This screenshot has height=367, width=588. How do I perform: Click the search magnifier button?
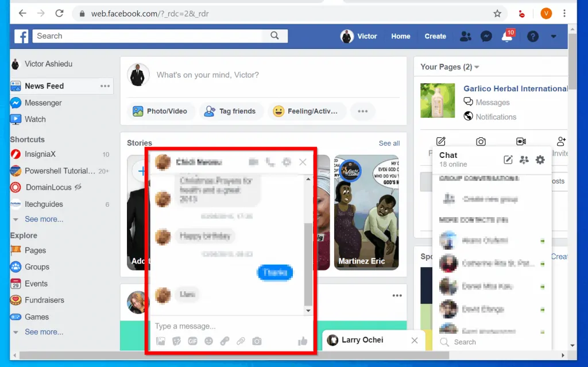coord(275,36)
